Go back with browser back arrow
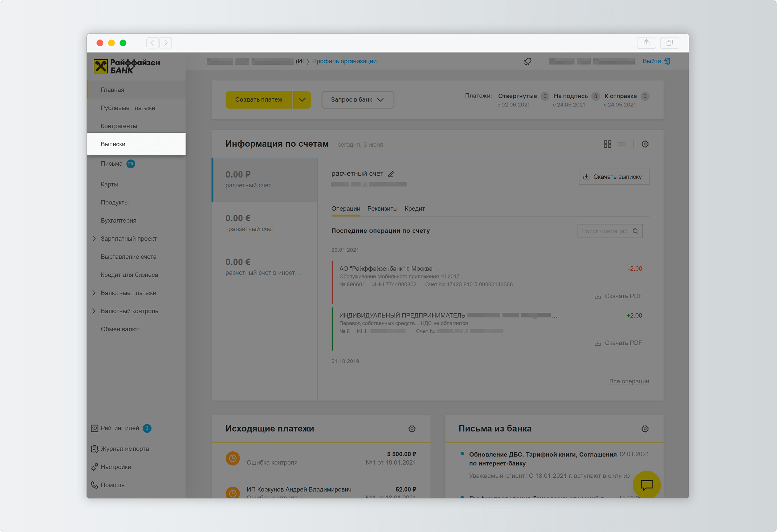The height and width of the screenshot is (532, 777). click(x=152, y=43)
